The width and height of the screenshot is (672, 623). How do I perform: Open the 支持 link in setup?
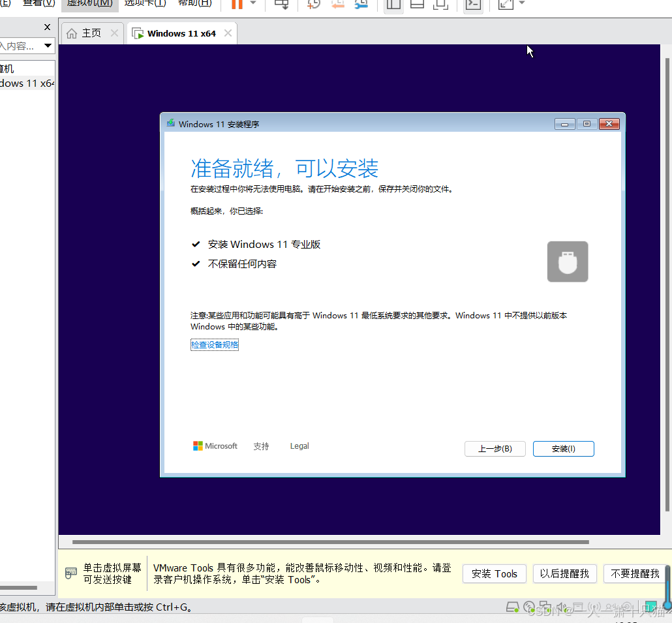[261, 446]
